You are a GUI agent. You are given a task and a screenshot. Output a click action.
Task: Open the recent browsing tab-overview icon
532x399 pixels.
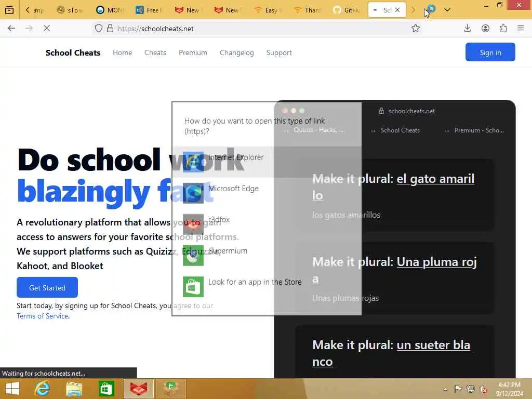9,10
